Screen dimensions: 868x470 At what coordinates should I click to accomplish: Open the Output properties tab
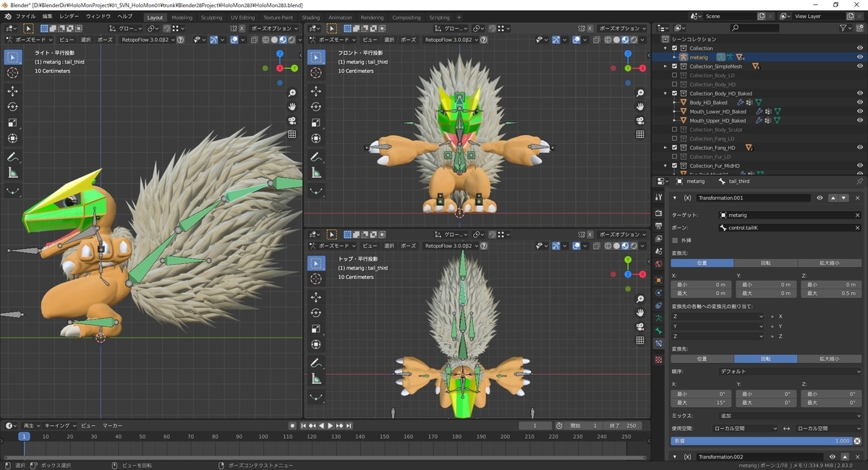(x=658, y=226)
